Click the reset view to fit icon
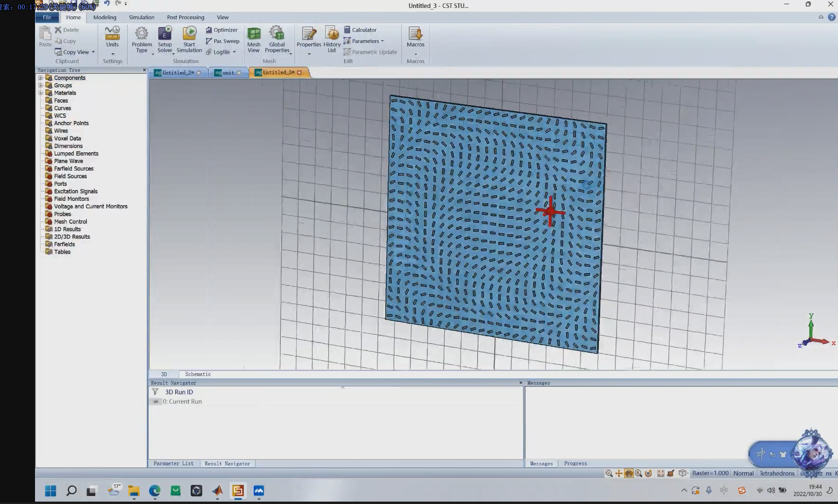 [660, 473]
